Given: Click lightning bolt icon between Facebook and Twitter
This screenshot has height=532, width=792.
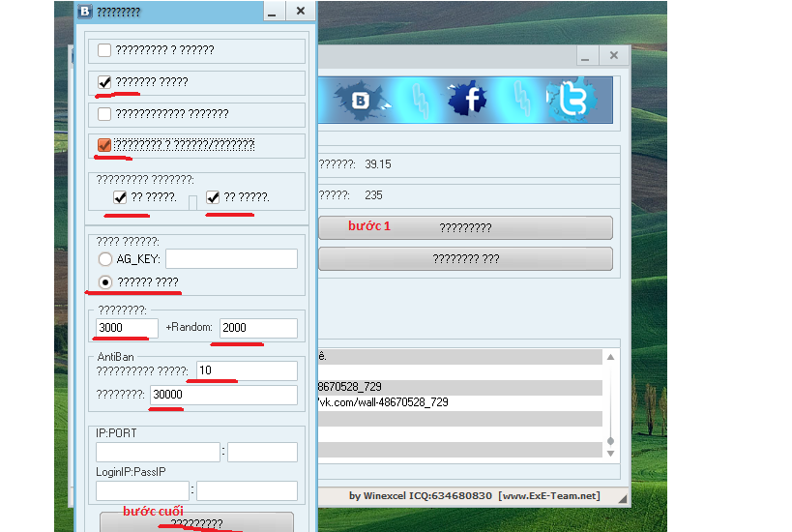Looking at the screenshot, I should click(x=520, y=99).
